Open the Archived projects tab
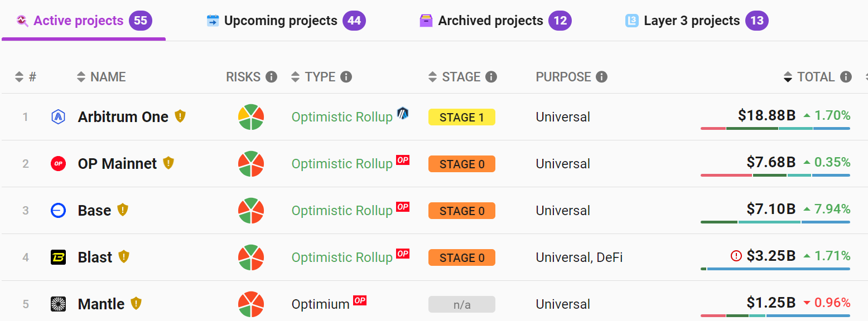Viewport: 868px width, 321px height. coord(490,21)
